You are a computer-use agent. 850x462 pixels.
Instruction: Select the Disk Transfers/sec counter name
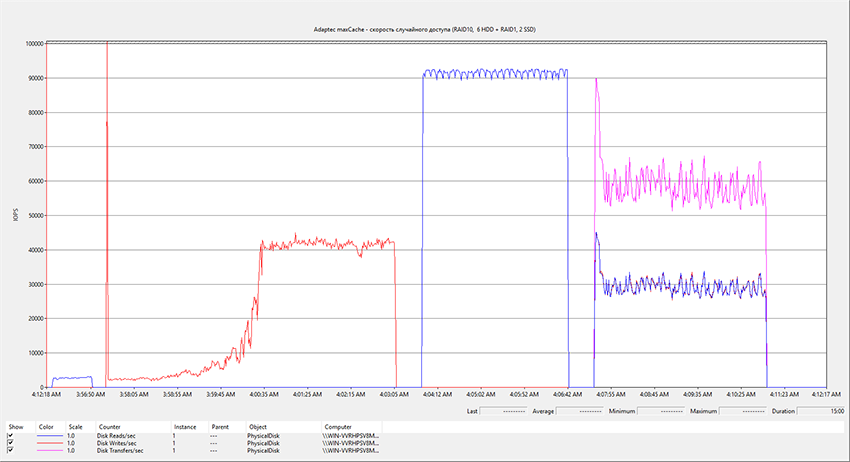(120, 450)
